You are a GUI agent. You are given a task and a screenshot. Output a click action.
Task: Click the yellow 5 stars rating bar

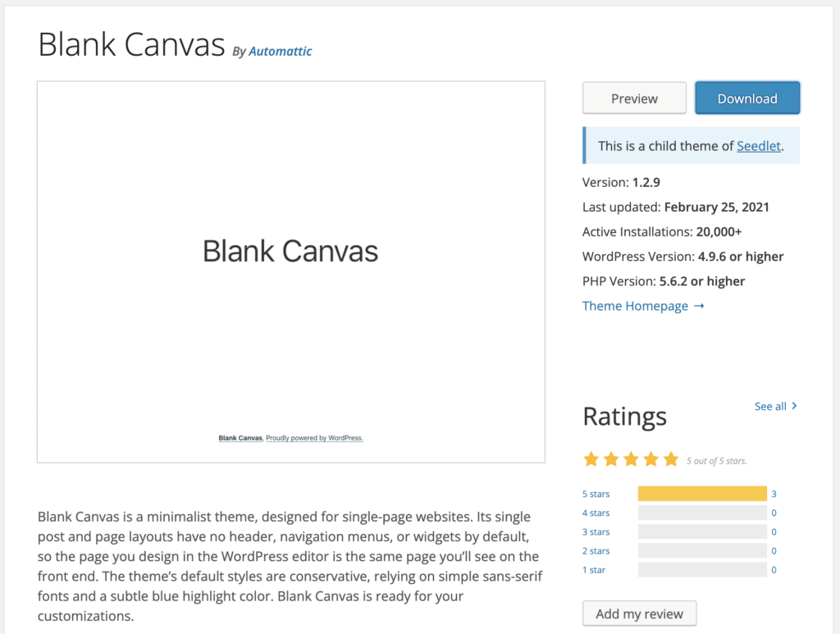click(x=702, y=494)
